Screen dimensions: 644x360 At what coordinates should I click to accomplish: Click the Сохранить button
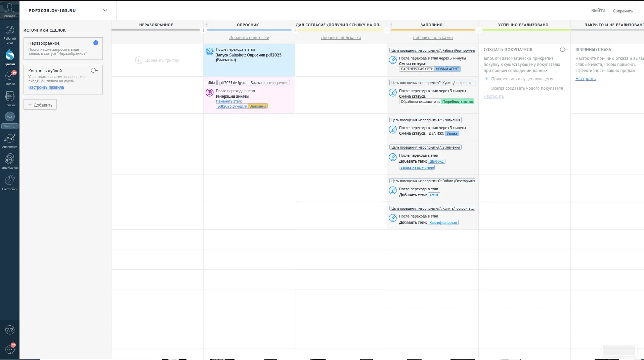622,11
